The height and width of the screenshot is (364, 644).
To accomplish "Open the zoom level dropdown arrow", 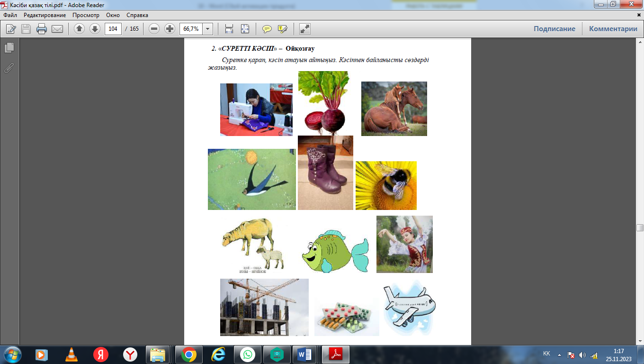I will pos(207,29).
